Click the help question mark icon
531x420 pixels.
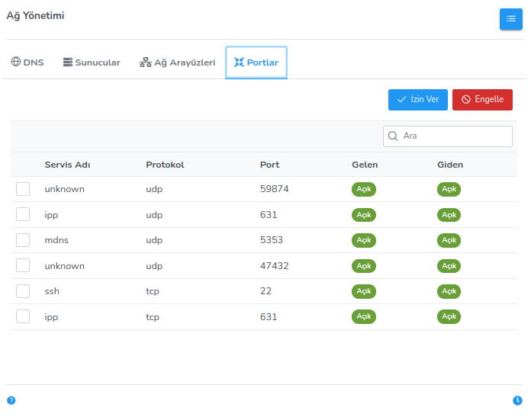(11, 400)
